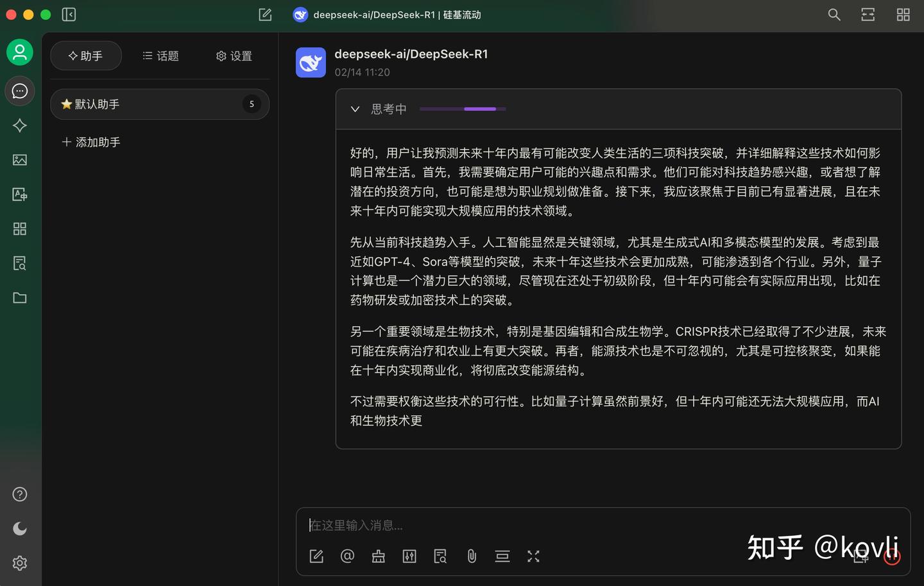The height and width of the screenshot is (586, 924).
Task: Clear the context with the broom icon
Action: pyautogui.click(x=378, y=556)
